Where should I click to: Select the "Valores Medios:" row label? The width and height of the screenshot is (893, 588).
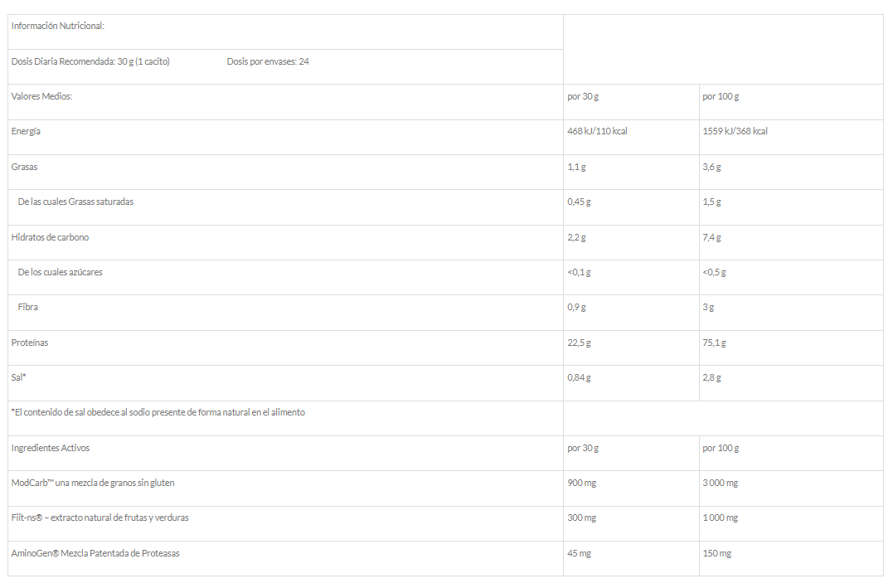coord(42,96)
